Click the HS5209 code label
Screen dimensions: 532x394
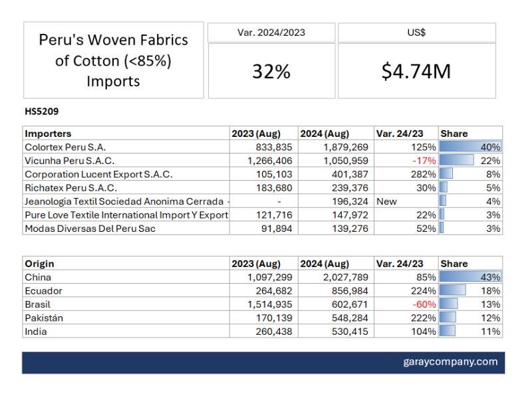pos(42,111)
